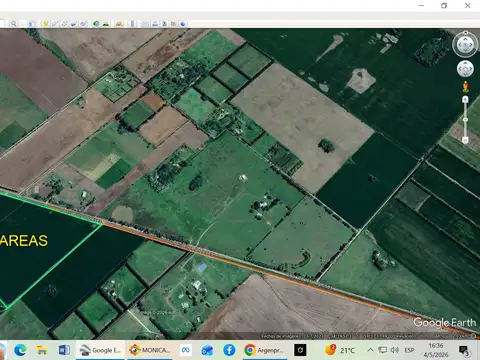Click the Email toolbar icon
The image size is (480, 360).
(145, 24)
